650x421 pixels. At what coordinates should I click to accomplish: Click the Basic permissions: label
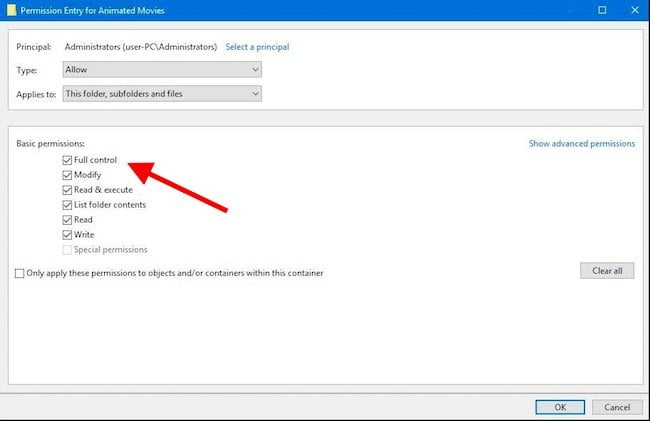pyautogui.click(x=50, y=143)
